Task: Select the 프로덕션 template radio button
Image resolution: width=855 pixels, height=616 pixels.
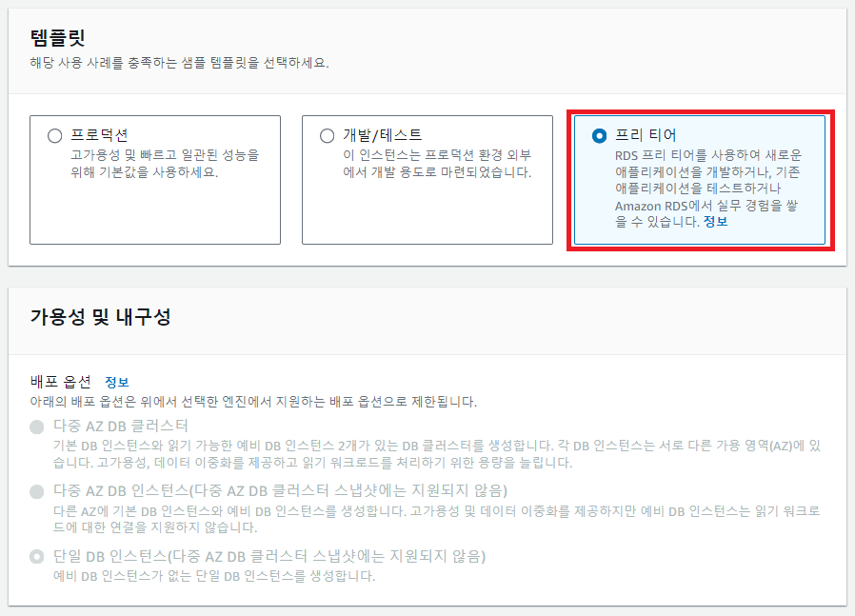Action: [54, 136]
